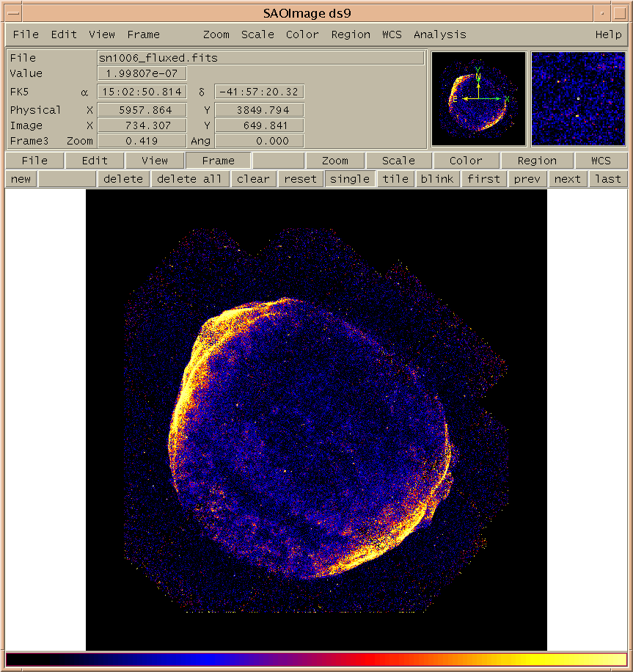Select the File button in the button bar
The image size is (633, 672).
(x=34, y=161)
